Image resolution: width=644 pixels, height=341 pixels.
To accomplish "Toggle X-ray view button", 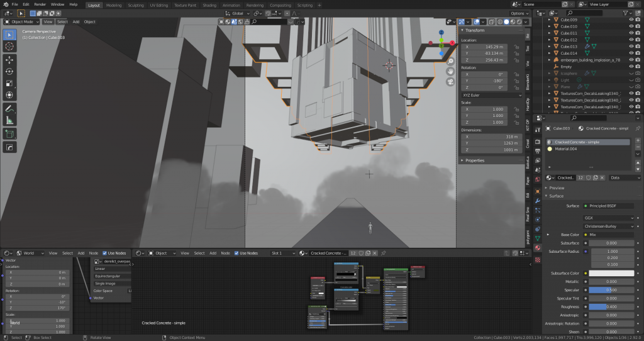I will pos(492,22).
